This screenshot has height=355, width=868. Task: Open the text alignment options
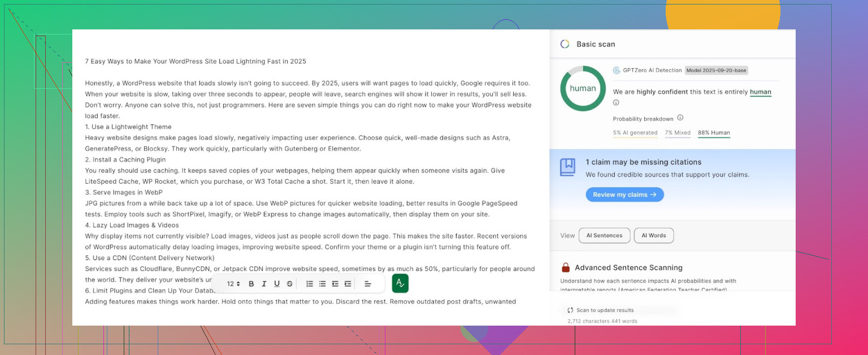point(367,284)
